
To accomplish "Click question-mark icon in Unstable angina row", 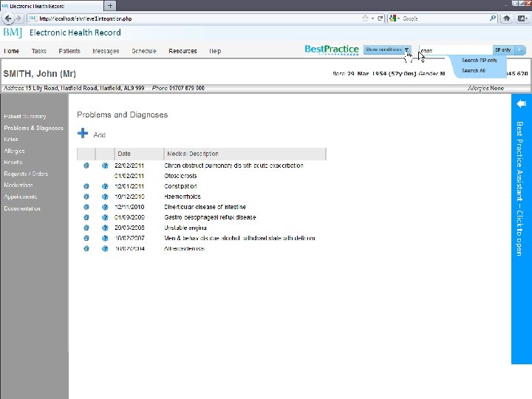I will click(105, 228).
